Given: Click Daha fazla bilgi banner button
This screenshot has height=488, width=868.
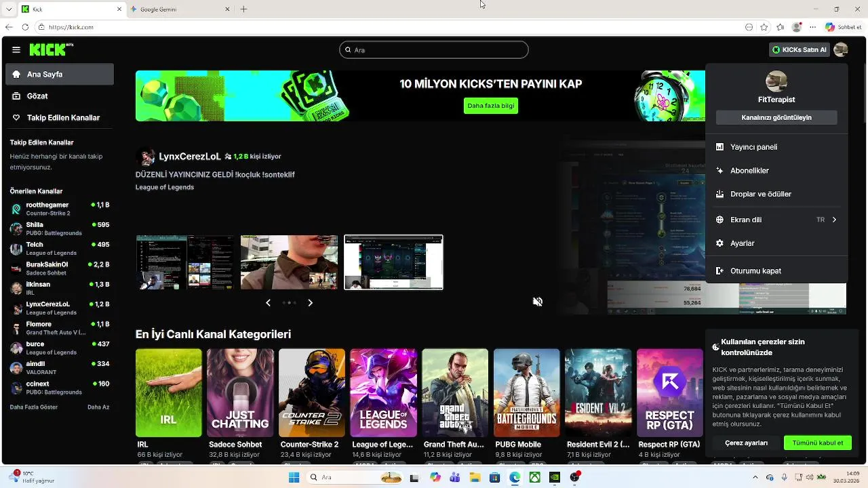Looking at the screenshot, I should (491, 106).
